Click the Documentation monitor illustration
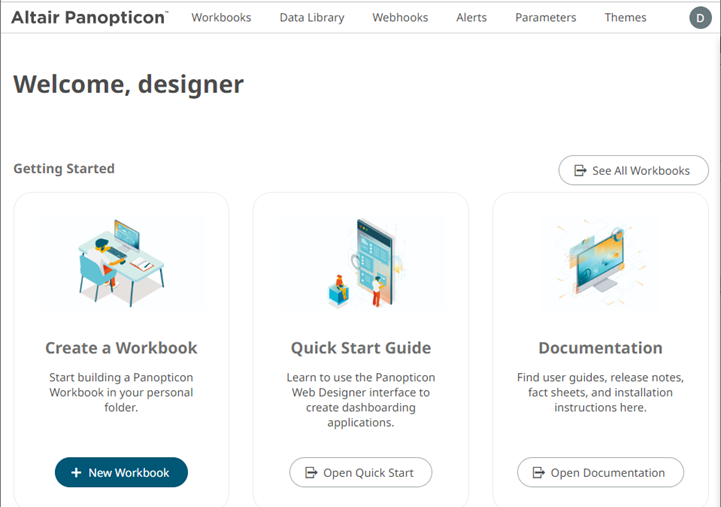The height and width of the screenshot is (507, 721). [600, 262]
